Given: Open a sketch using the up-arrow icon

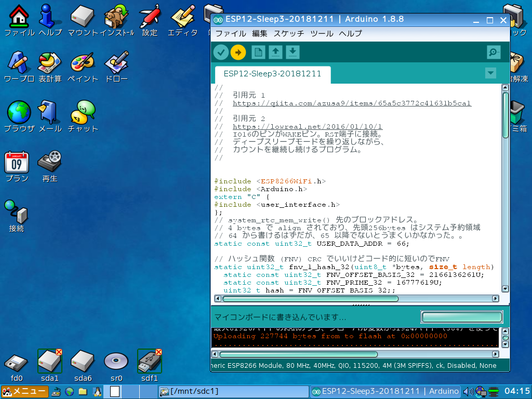Looking at the screenshot, I should click(275, 52).
